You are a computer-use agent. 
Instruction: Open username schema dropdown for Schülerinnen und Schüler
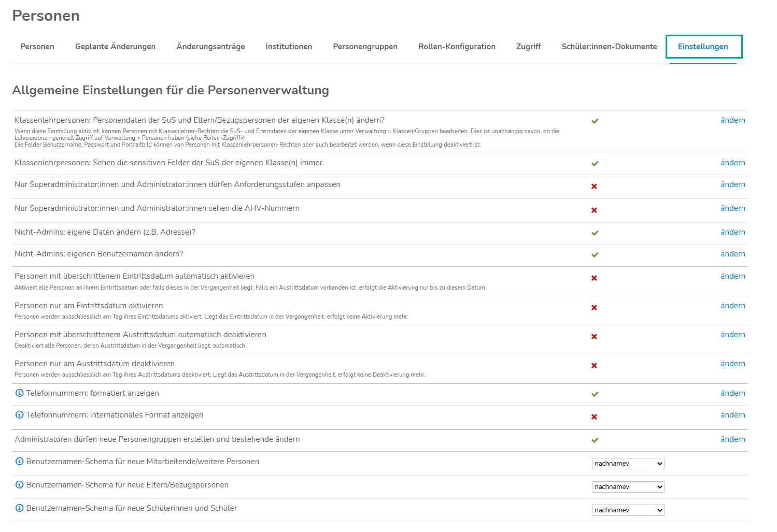(628, 510)
